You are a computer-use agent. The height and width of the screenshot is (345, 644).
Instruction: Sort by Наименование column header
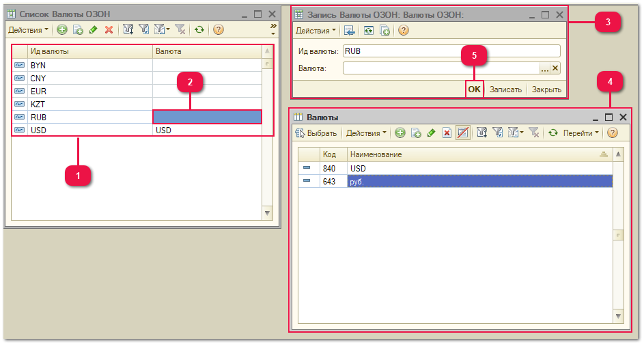[x=479, y=154]
